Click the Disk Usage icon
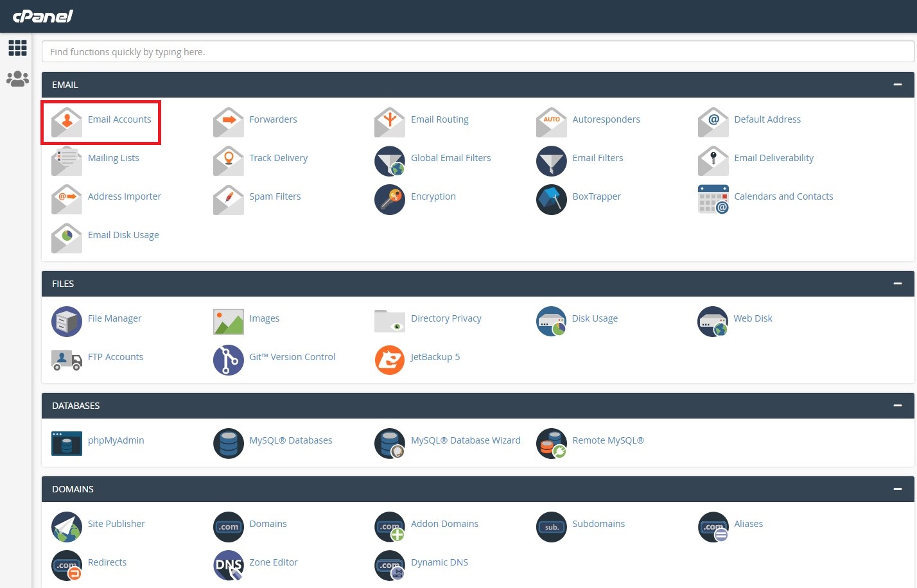The height and width of the screenshot is (588, 917). (552, 321)
